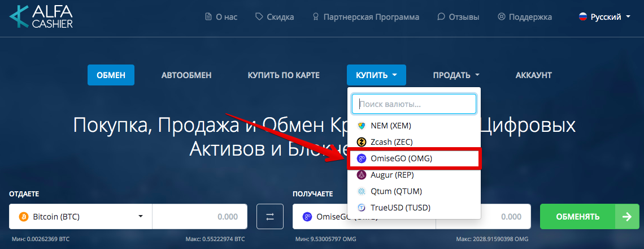644x249 pixels.
Task: Open the OmiseGO receive currency selector
Action: point(364,217)
